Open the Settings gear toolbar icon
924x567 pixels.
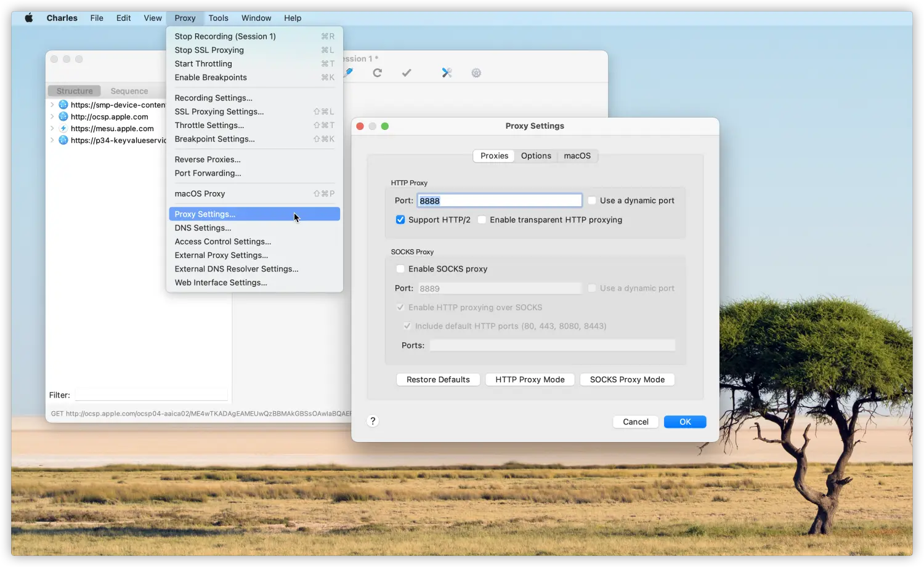(476, 73)
